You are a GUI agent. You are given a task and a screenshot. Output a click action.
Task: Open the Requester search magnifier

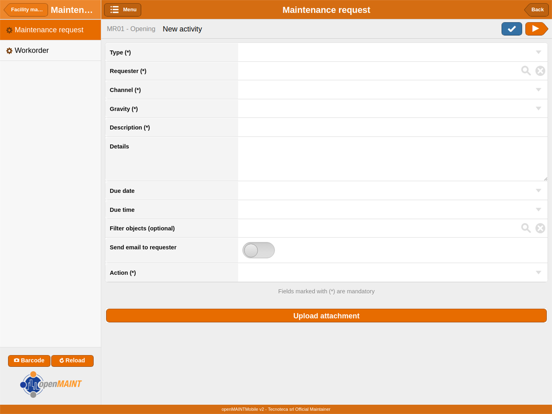coord(526,71)
